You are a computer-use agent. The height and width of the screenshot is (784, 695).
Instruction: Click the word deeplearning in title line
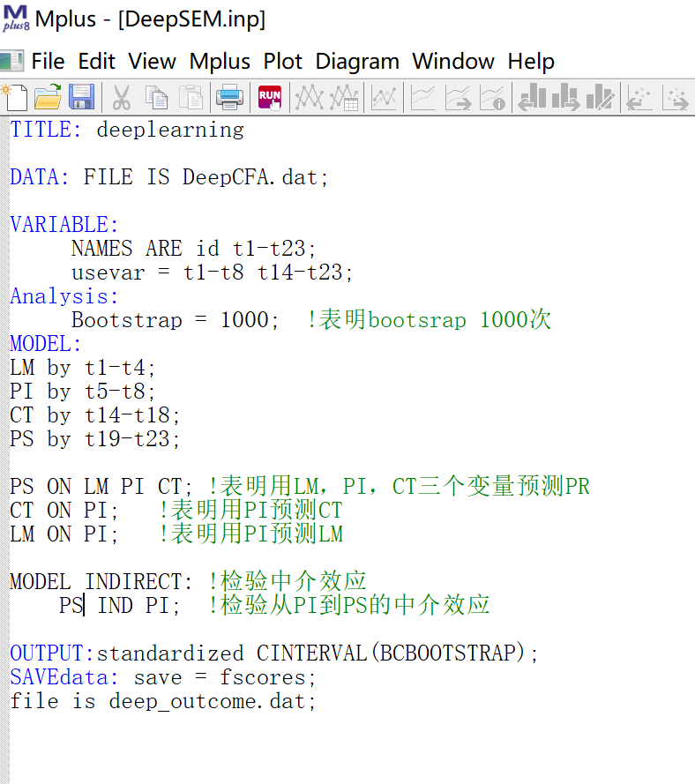[170, 130]
